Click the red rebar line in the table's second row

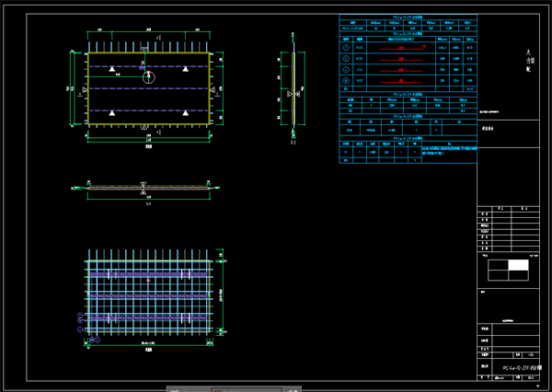tap(401, 60)
